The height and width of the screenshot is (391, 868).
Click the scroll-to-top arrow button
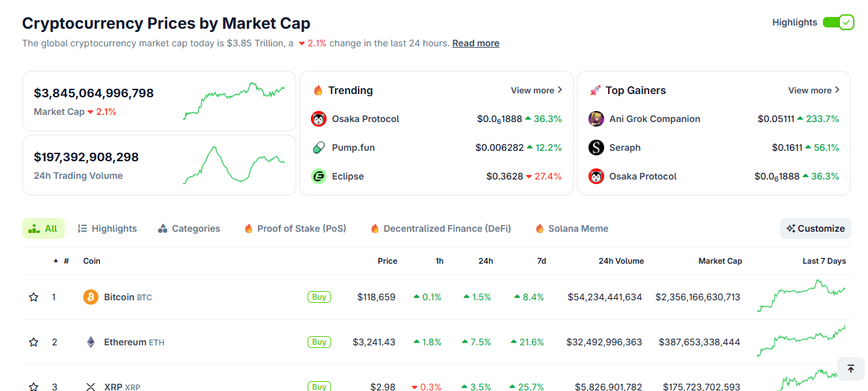[850, 369]
